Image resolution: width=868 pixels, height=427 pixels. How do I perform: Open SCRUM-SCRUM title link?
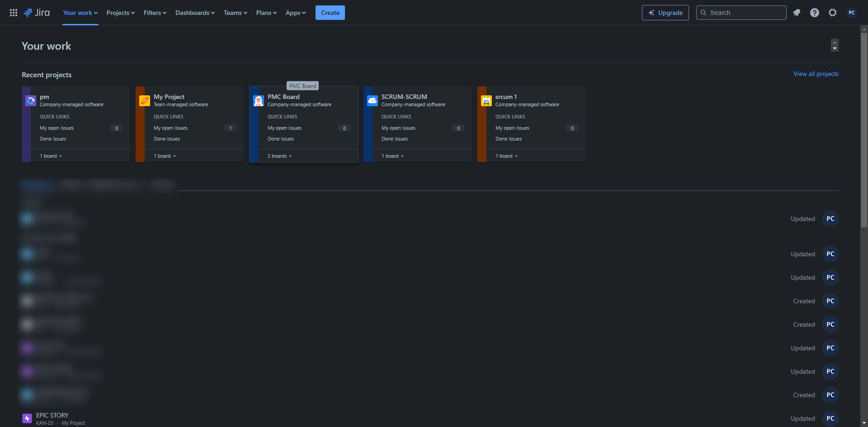(404, 97)
